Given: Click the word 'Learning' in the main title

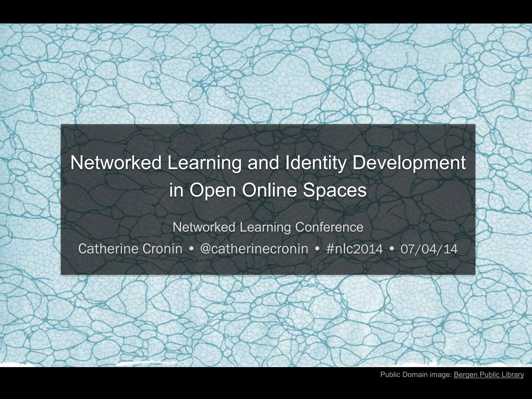Looking at the screenshot, I should tap(204, 163).
